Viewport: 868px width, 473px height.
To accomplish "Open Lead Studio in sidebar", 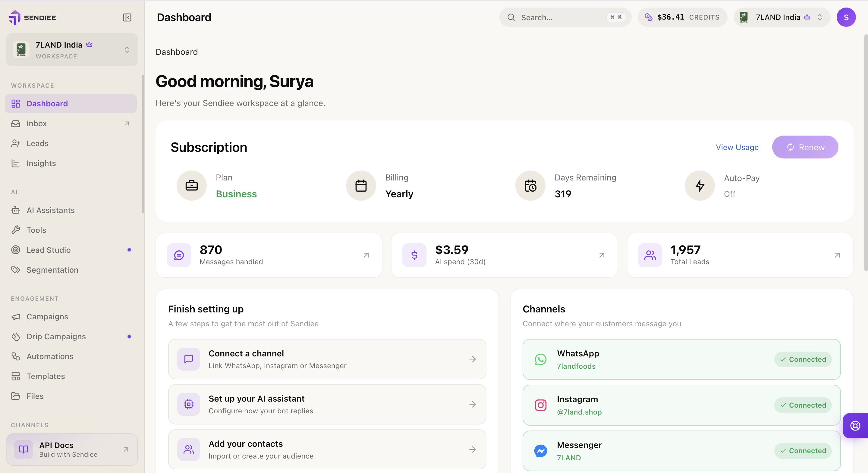I will point(71,250).
